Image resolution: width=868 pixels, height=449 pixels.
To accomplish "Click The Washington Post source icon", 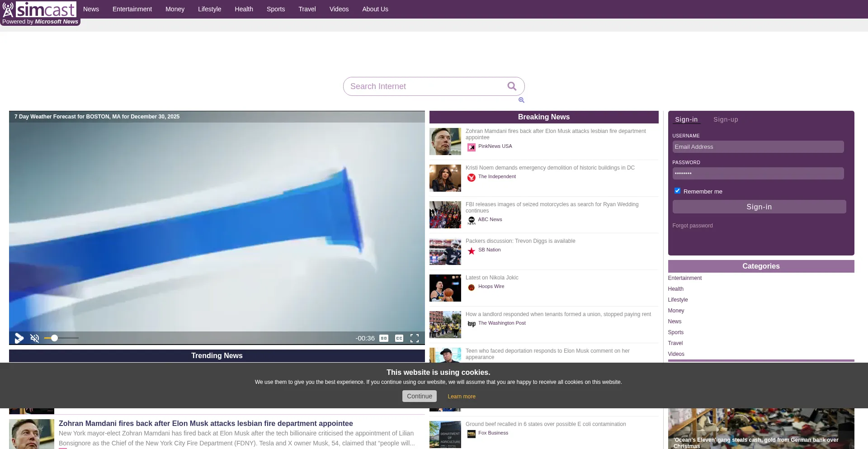I will tap(472, 324).
